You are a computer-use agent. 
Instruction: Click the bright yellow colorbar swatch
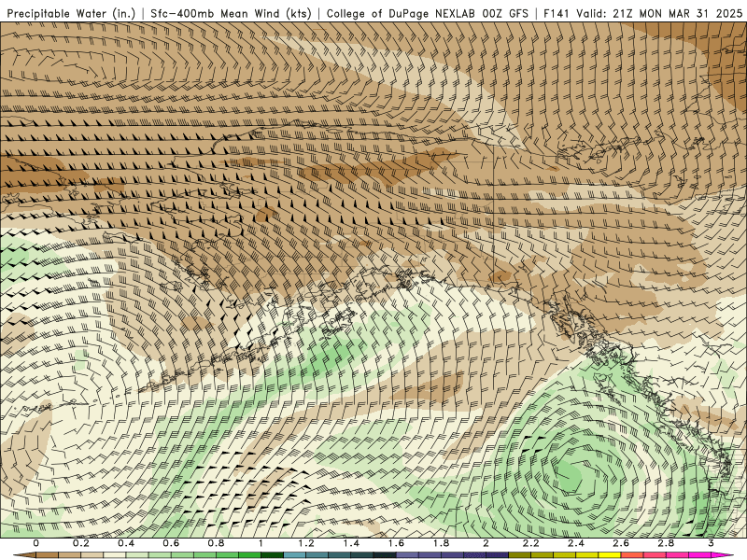pyautogui.click(x=610, y=554)
